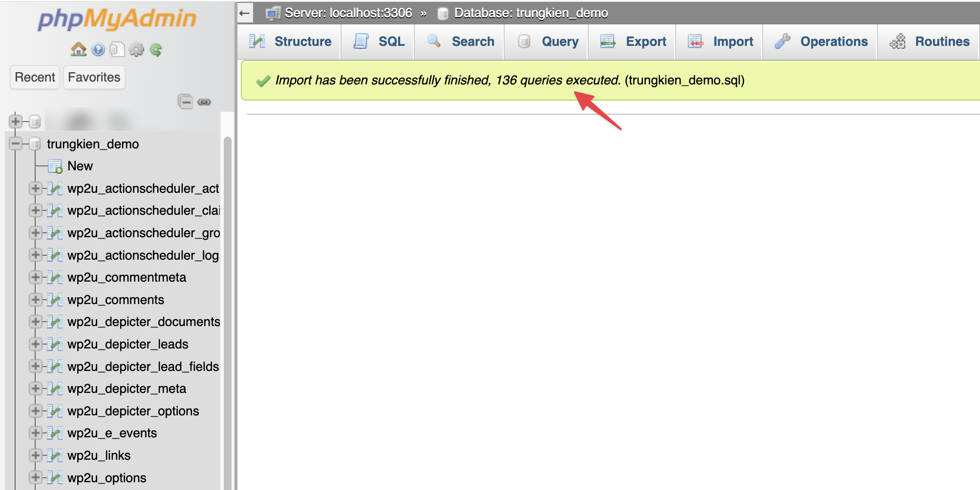Expand wp2u_e_events table node
The width and height of the screenshot is (980, 490).
[x=35, y=433]
